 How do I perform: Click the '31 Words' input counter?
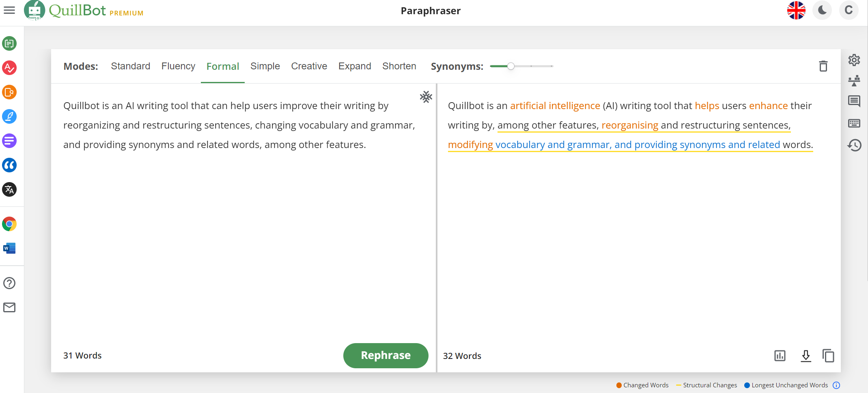[x=82, y=355]
